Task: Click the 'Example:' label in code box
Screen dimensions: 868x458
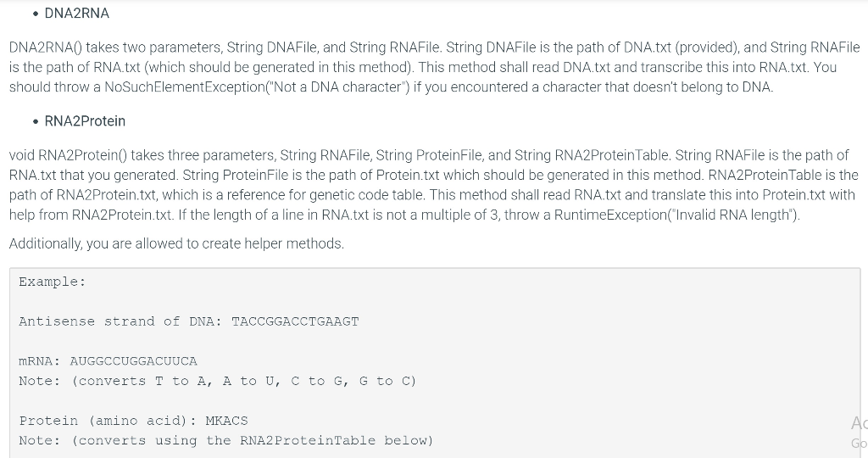Action: [53, 282]
